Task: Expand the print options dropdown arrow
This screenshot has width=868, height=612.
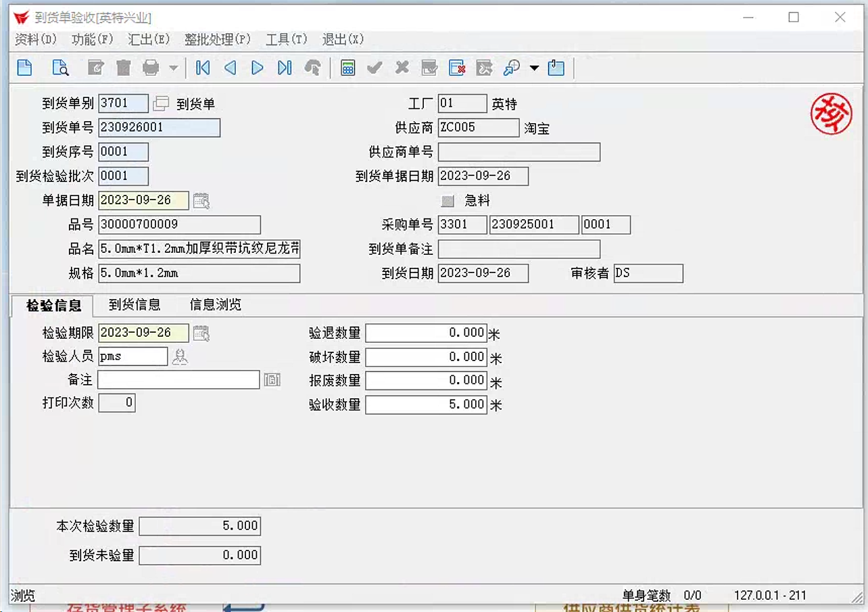Action: pyautogui.click(x=173, y=68)
